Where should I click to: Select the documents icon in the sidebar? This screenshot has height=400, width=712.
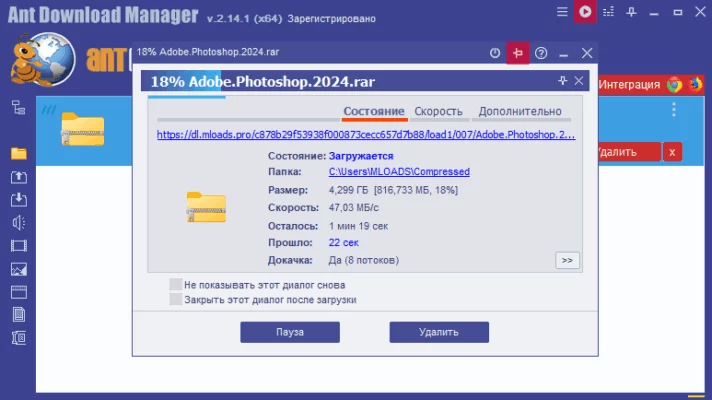pos(19,315)
